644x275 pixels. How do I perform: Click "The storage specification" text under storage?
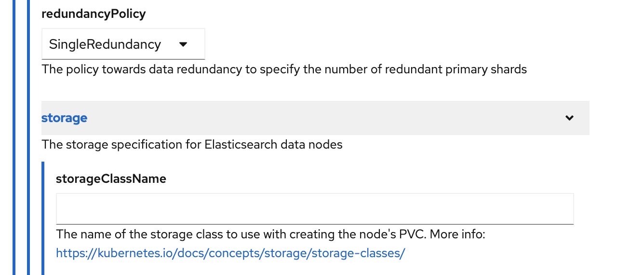[x=121, y=144]
